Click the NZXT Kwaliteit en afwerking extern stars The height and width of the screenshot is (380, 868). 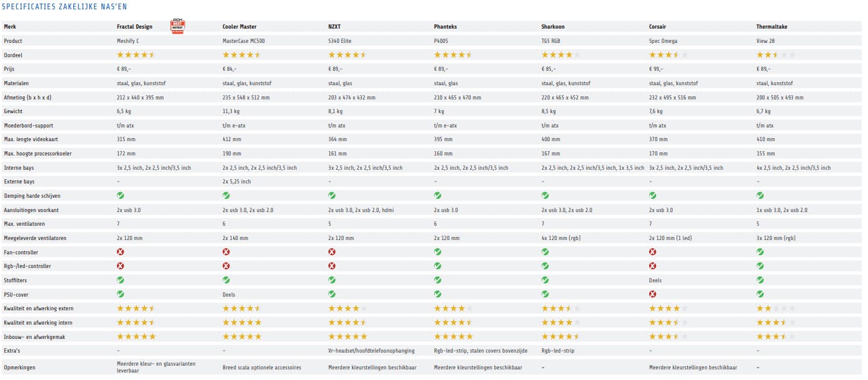348,308
